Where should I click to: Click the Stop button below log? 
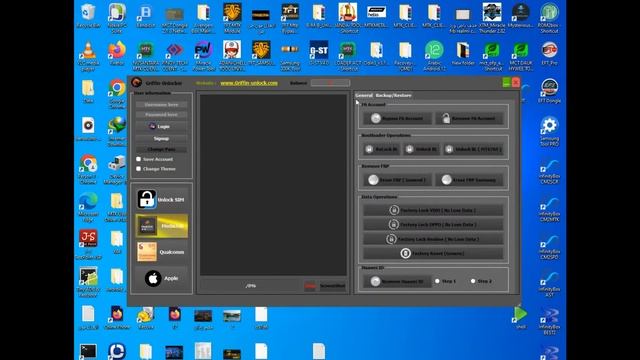[311, 286]
